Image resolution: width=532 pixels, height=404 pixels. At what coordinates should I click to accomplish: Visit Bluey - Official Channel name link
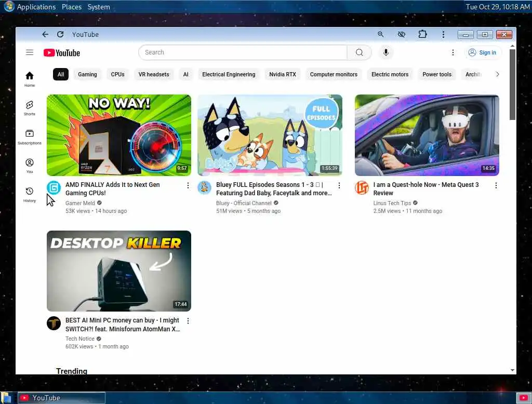(244, 203)
